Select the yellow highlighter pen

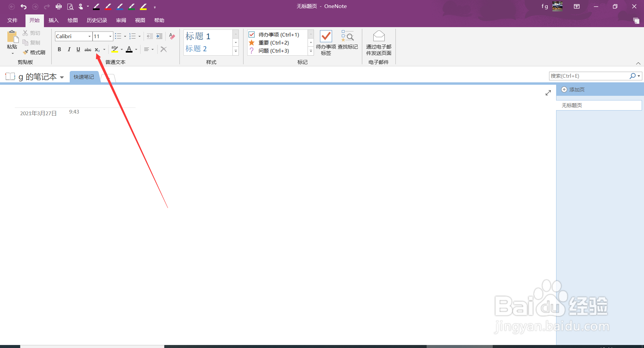(144, 6)
